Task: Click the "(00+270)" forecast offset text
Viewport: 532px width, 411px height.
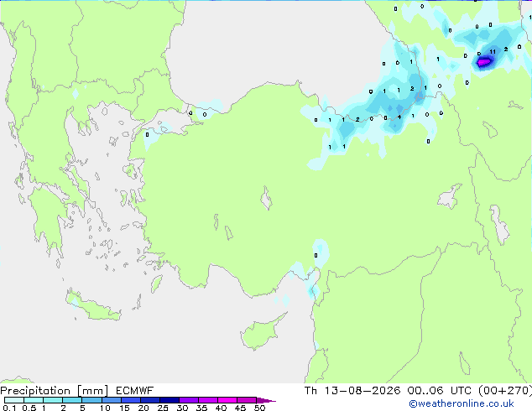Action: [505, 391]
